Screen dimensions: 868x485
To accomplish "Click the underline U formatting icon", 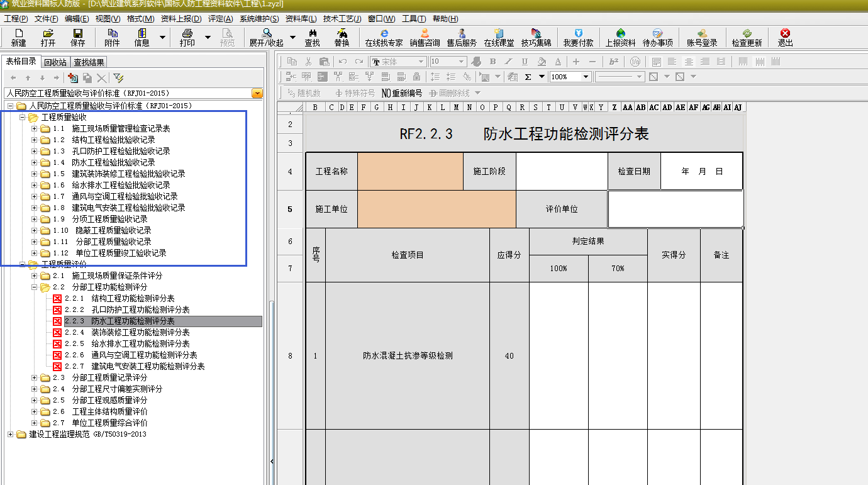I will (x=525, y=62).
